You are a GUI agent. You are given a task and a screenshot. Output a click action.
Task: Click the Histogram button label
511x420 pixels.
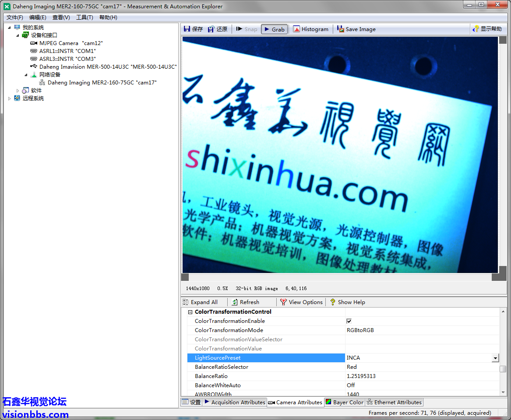coord(315,29)
